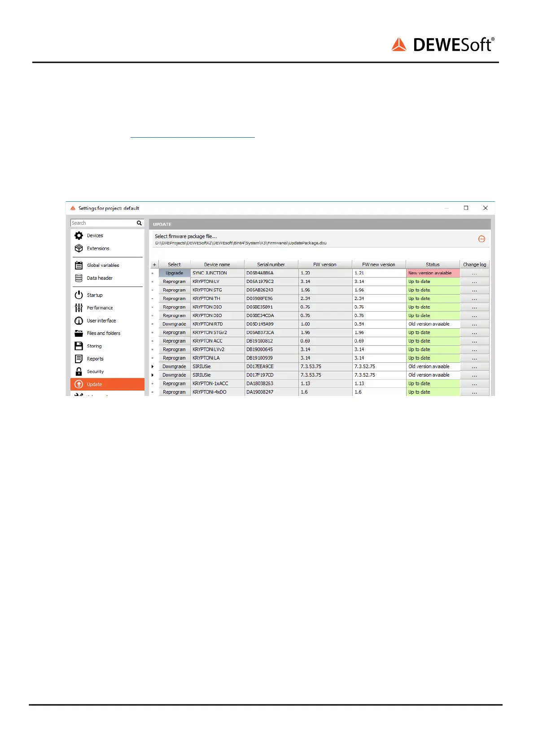Click the Status column header
Screen dimensions: 534x756
point(433,265)
